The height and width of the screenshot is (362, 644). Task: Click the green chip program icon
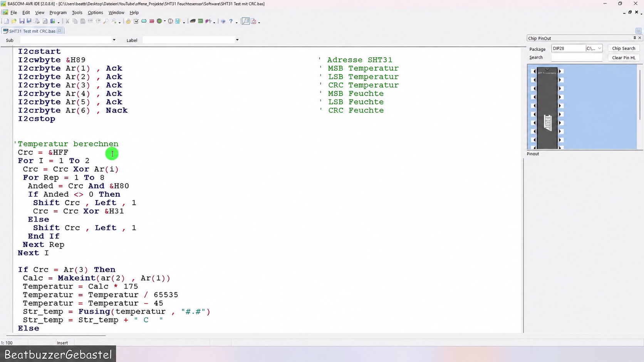pos(159,22)
